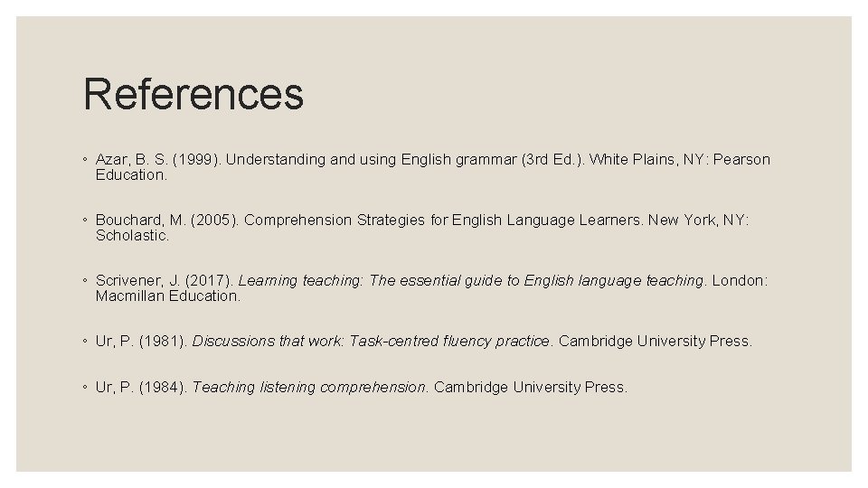Click 'Macmillan Education' text
Screen dimensions: 868x488
[x=167, y=296]
